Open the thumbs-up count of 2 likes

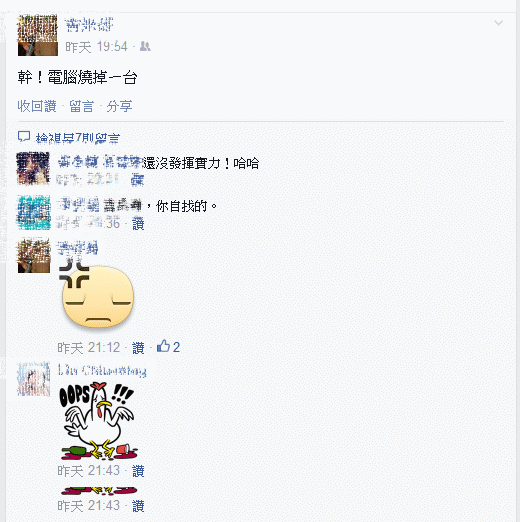[168, 347]
